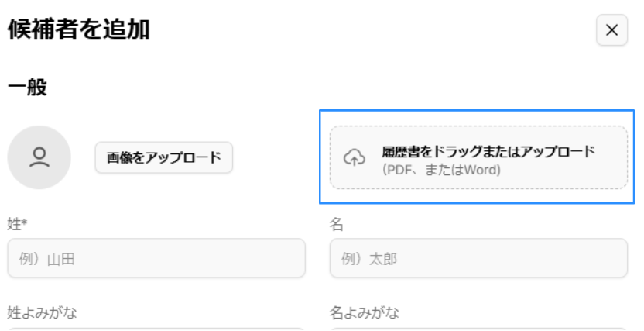Click the person silhouette avatar icon
644x331 pixels.
pyautogui.click(x=39, y=157)
